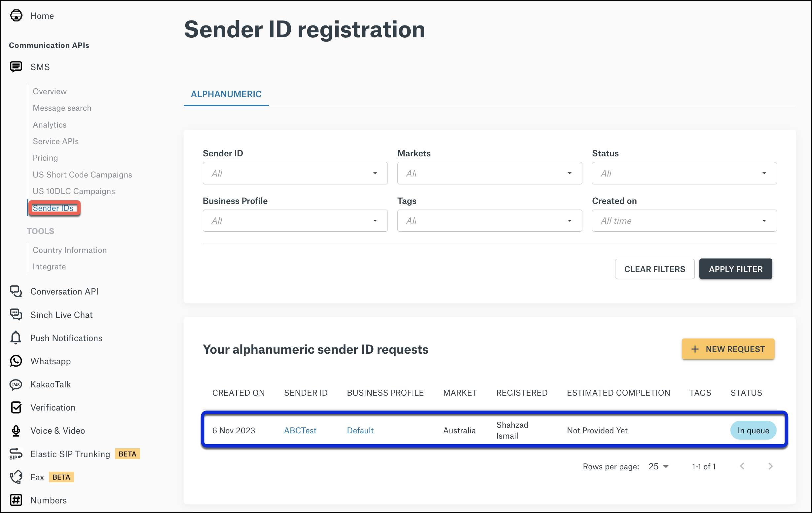Screen dimensions: 812x513
Task: Open the Home icon
Action: coord(16,16)
